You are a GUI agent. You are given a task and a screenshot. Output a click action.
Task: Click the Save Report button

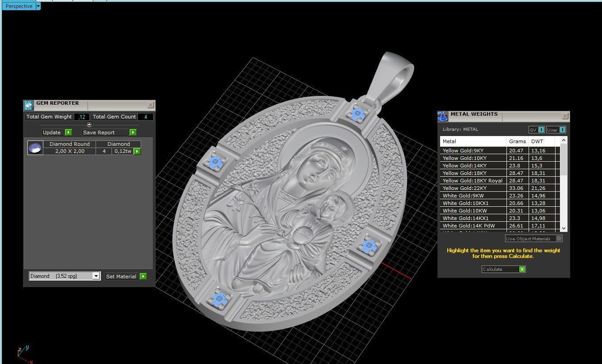[x=105, y=133]
